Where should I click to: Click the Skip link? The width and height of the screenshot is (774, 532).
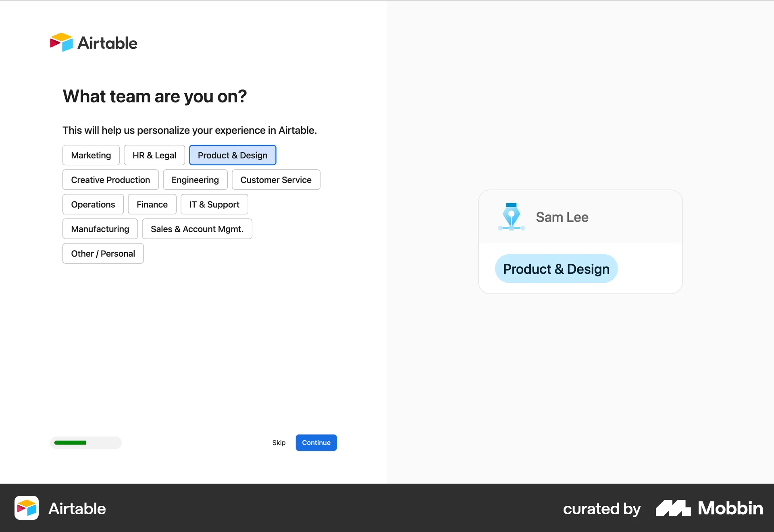tap(279, 443)
